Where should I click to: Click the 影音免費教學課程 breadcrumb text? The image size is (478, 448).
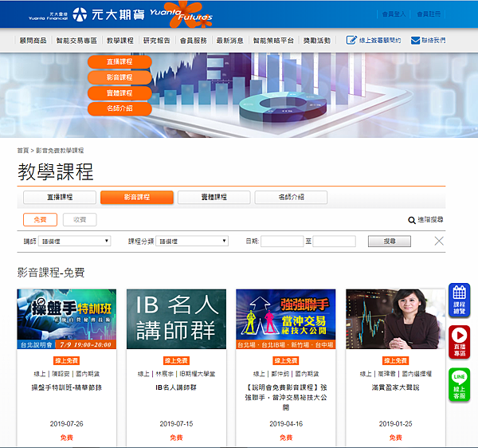point(60,151)
